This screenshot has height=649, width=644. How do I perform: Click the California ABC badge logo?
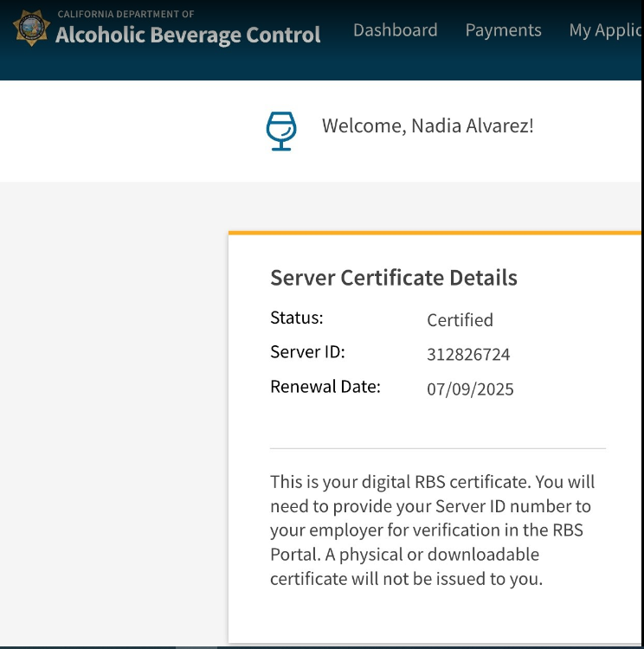coord(32,29)
